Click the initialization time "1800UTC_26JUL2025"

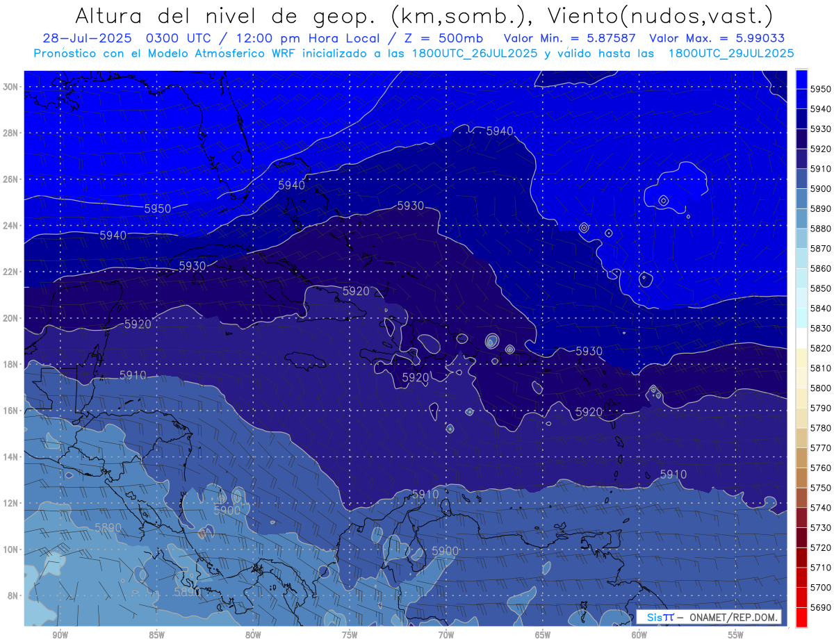[474, 53]
